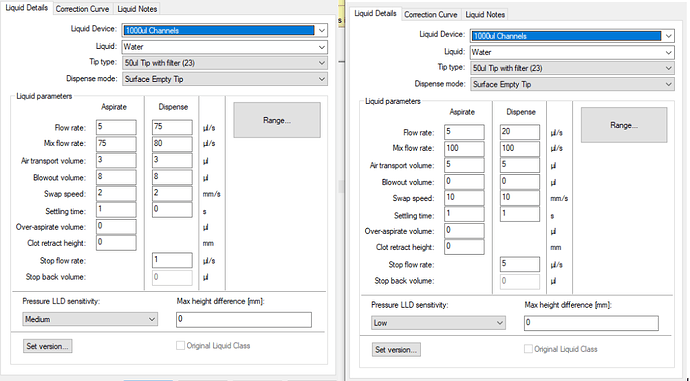Click aspirate Blowout volume field in right window
This screenshot has width=690, height=381.
pos(464,182)
